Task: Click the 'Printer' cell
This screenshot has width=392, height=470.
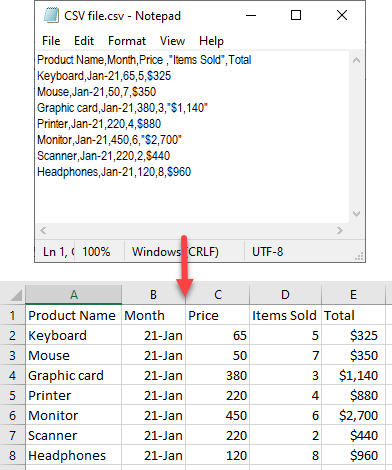Action: (x=74, y=395)
